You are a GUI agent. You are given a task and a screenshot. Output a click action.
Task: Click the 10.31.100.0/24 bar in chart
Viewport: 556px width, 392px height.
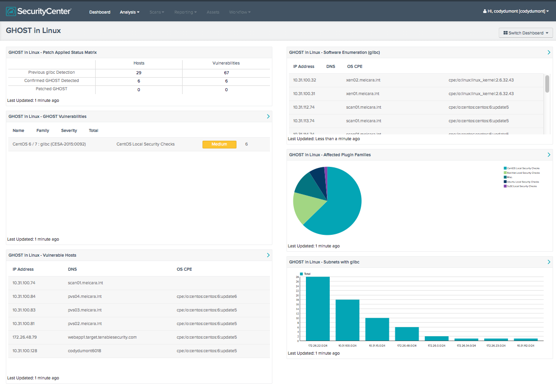point(348,320)
